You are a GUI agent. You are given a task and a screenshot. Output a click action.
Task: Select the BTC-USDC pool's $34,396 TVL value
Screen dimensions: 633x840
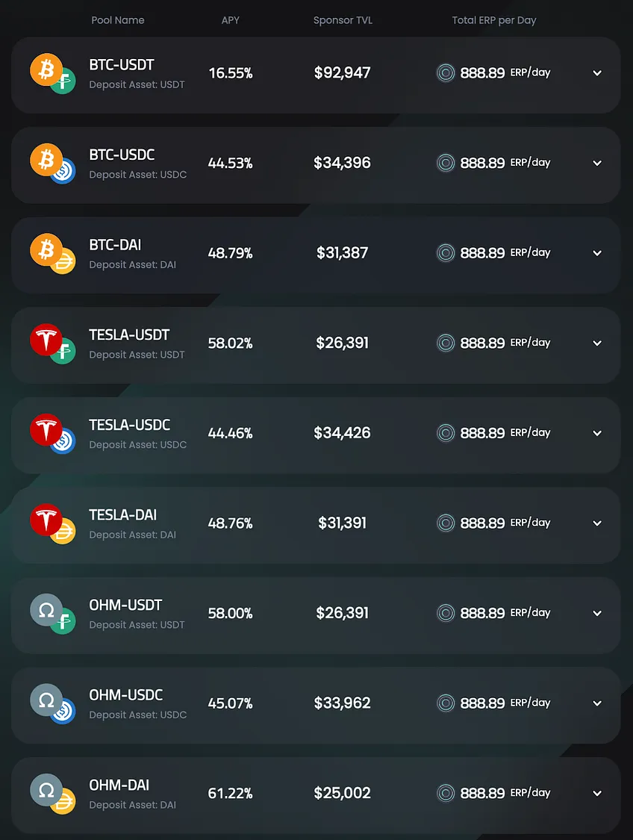point(342,163)
